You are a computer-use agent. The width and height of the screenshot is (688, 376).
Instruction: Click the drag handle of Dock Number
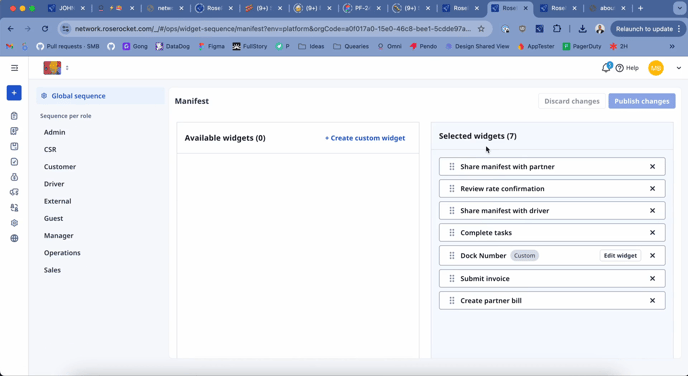(452, 256)
